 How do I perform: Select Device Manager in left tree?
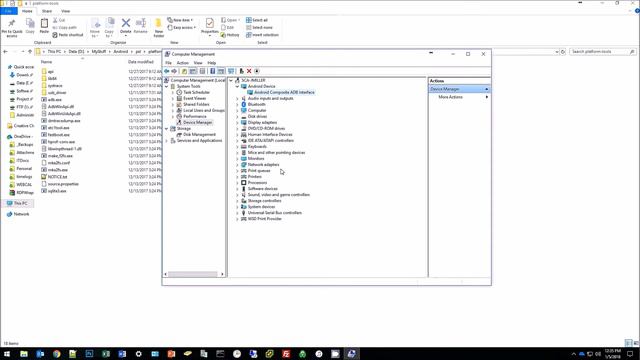pyautogui.click(x=197, y=122)
